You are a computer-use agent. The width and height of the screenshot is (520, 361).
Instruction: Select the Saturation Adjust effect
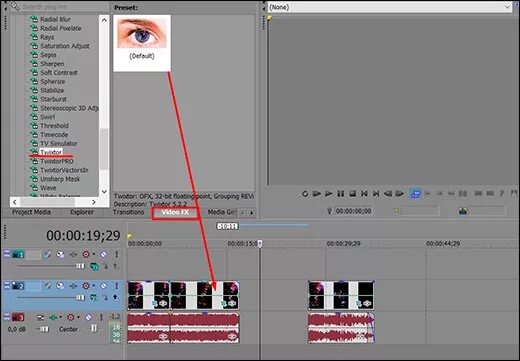pyautogui.click(x=65, y=46)
